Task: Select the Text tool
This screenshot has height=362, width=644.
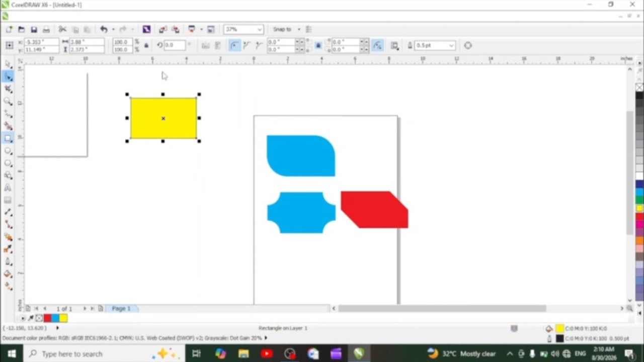Action: pos(8,188)
